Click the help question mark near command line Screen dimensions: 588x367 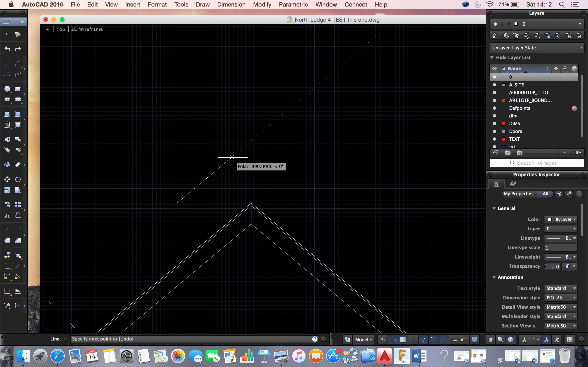tap(315, 339)
